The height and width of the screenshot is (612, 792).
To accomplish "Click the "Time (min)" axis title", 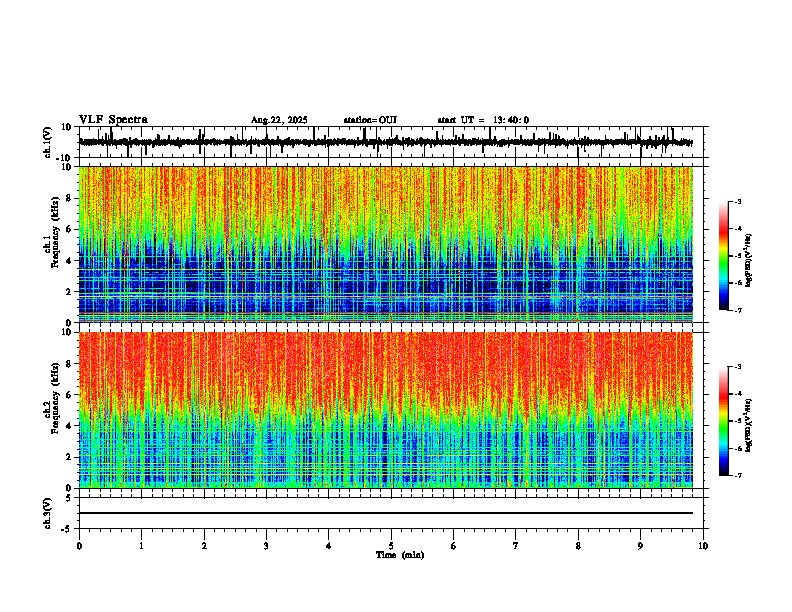I will click(400, 555).
